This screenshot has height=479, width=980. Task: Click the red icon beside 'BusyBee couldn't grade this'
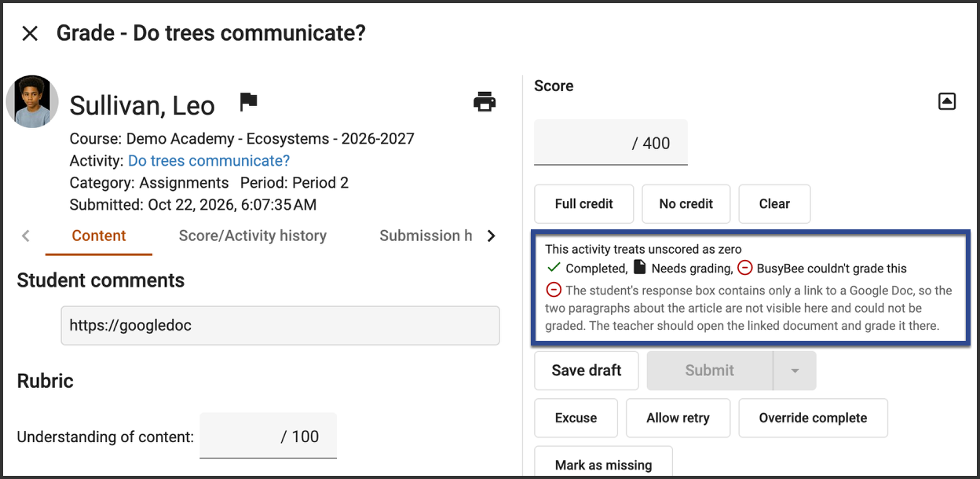(x=744, y=269)
